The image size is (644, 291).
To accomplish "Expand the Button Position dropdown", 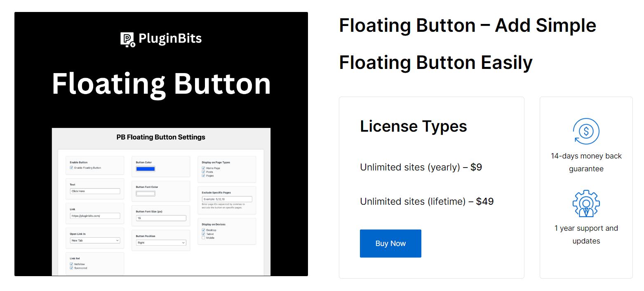I will (162, 242).
